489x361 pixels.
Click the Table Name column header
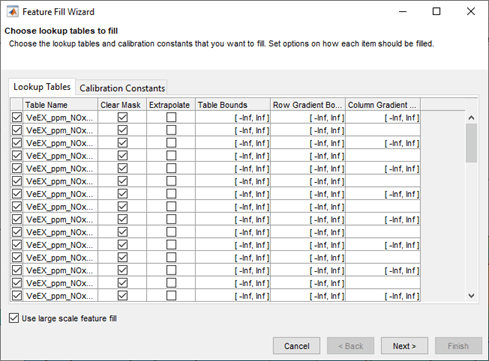(60, 105)
